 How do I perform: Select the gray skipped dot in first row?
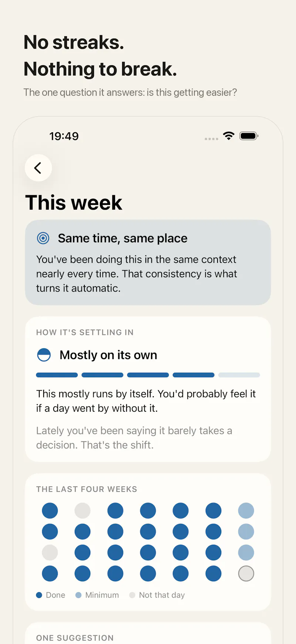click(83, 511)
